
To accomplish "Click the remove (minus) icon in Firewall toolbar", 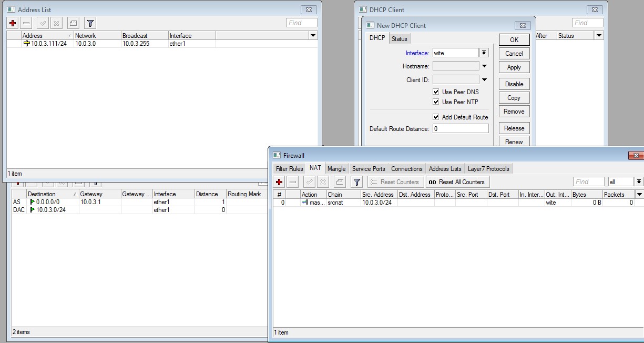I will tap(293, 182).
